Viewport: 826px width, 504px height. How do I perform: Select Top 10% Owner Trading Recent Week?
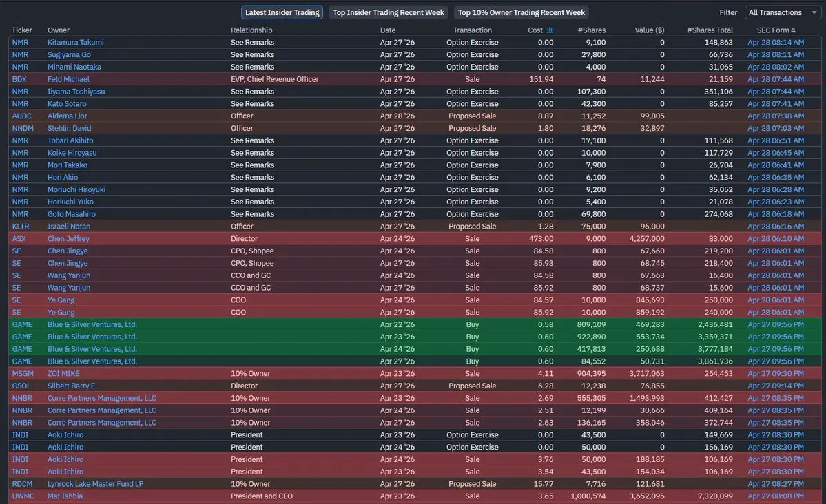(522, 12)
